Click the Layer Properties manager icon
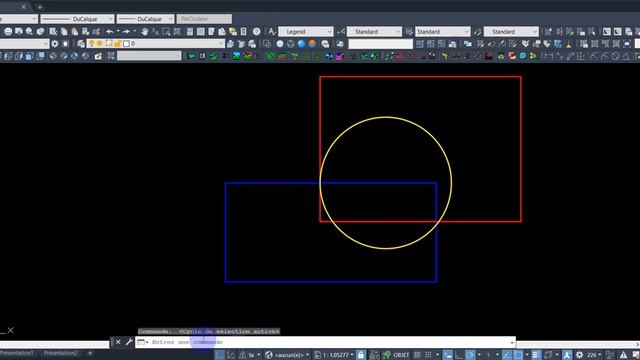The image size is (640, 360). 81,44
